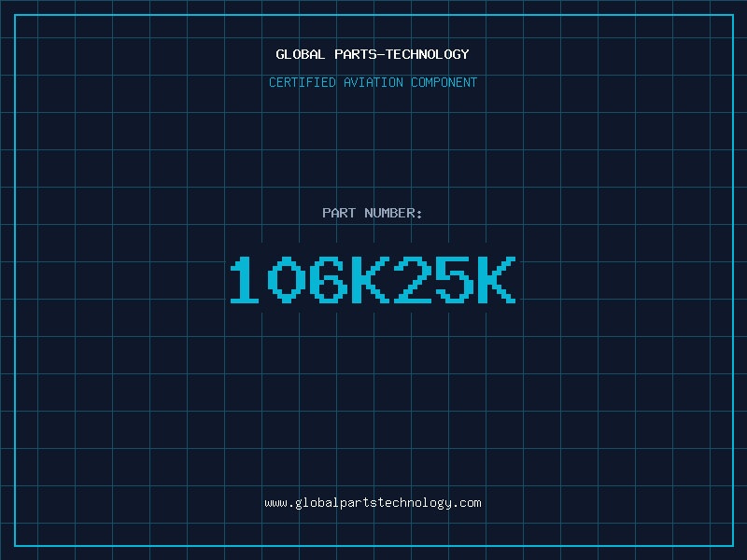Click the digit 5 in the part number
This screenshot has height=560, width=747.
(x=453, y=280)
